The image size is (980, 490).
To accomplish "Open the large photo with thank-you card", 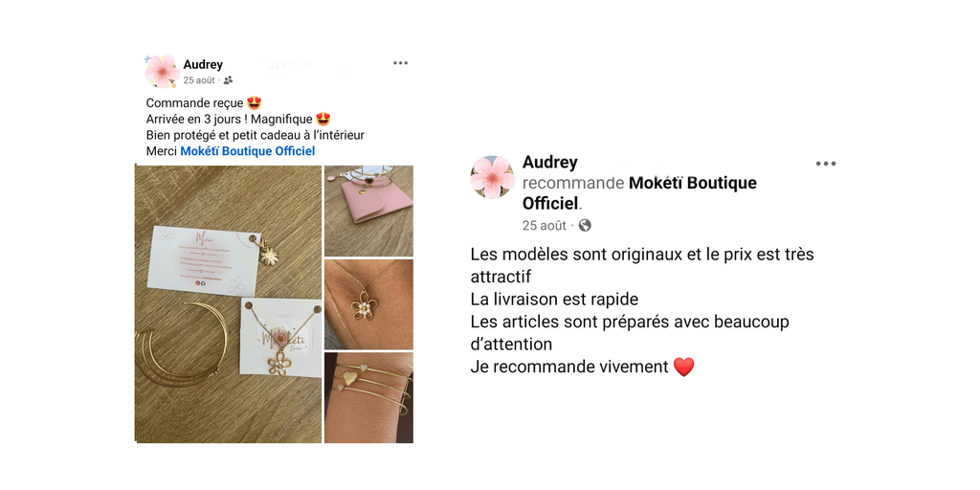I will point(229,303).
